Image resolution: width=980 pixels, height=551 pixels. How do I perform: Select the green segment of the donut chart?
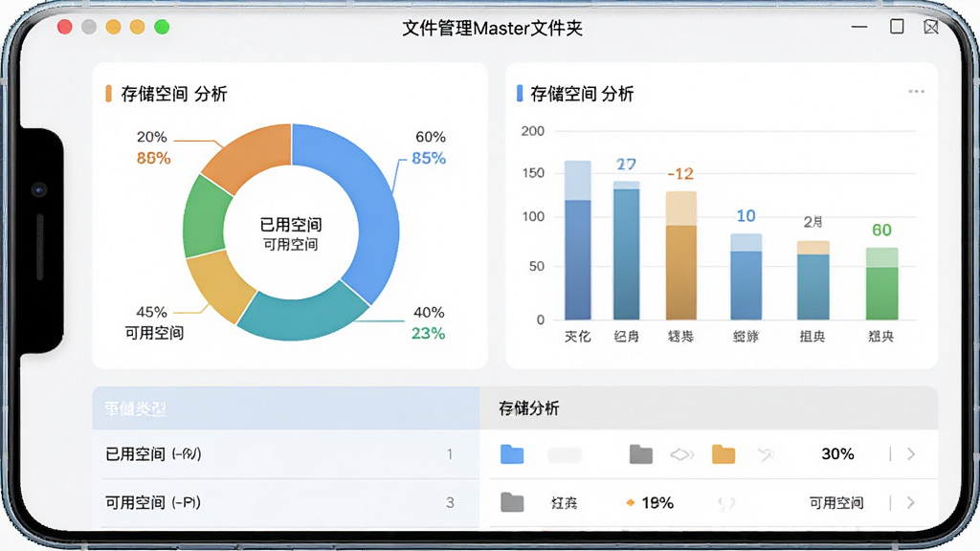point(207,217)
